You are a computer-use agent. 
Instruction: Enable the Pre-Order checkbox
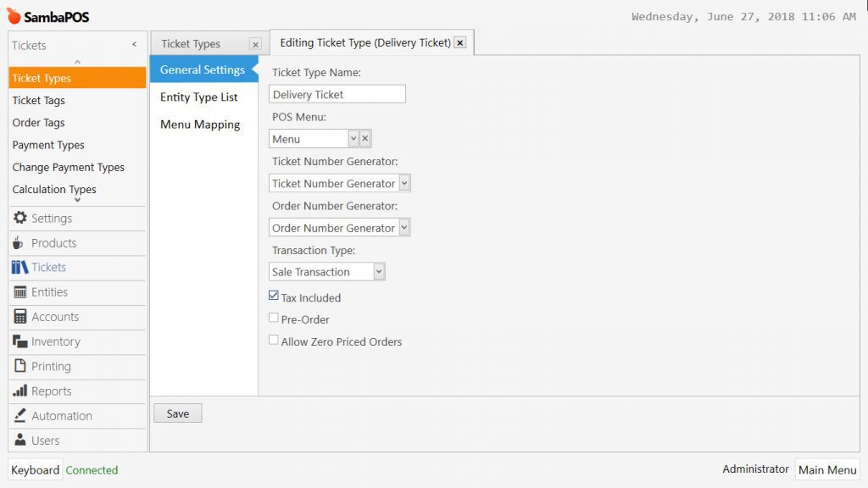(x=274, y=319)
